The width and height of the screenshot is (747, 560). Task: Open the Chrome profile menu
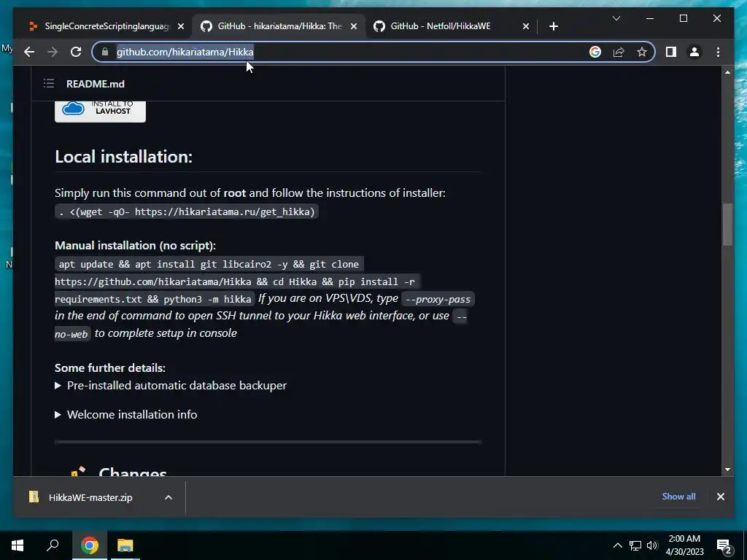[x=694, y=52]
